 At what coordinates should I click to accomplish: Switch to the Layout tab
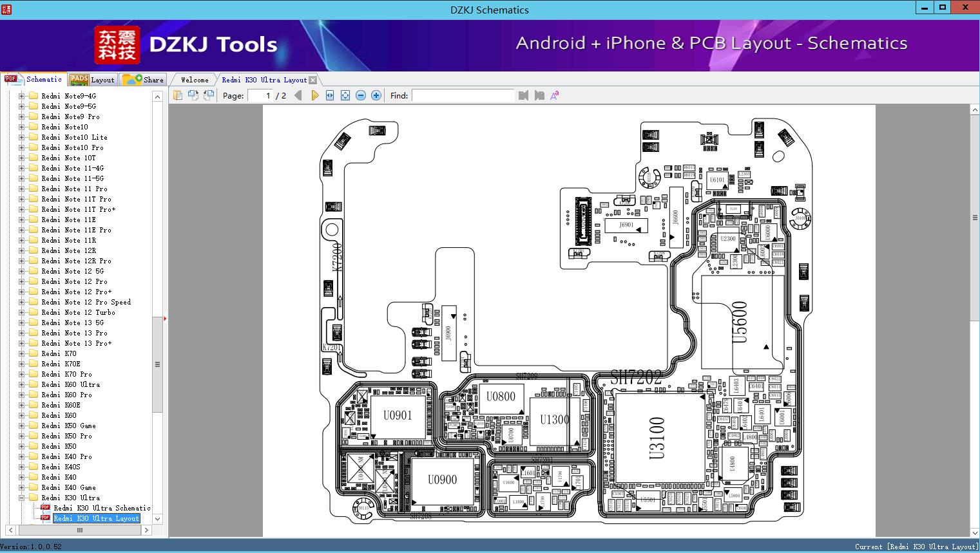(x=92, y=80)
